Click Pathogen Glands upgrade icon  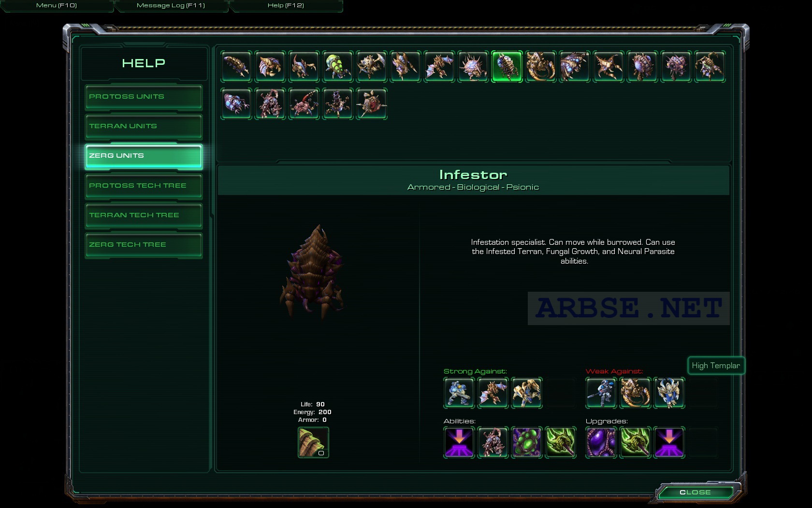(x=601, y=442)
